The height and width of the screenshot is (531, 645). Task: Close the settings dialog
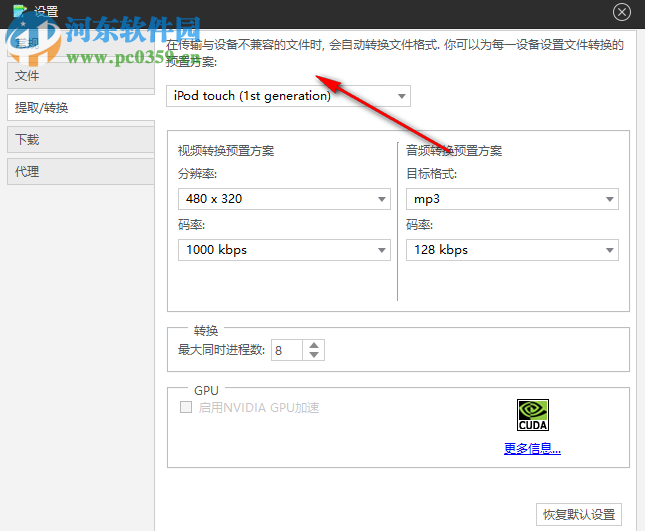click(622, 12)
